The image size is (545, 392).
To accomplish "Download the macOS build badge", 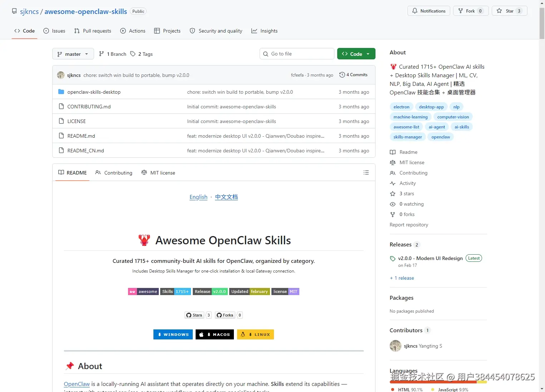I will [215, 334].
